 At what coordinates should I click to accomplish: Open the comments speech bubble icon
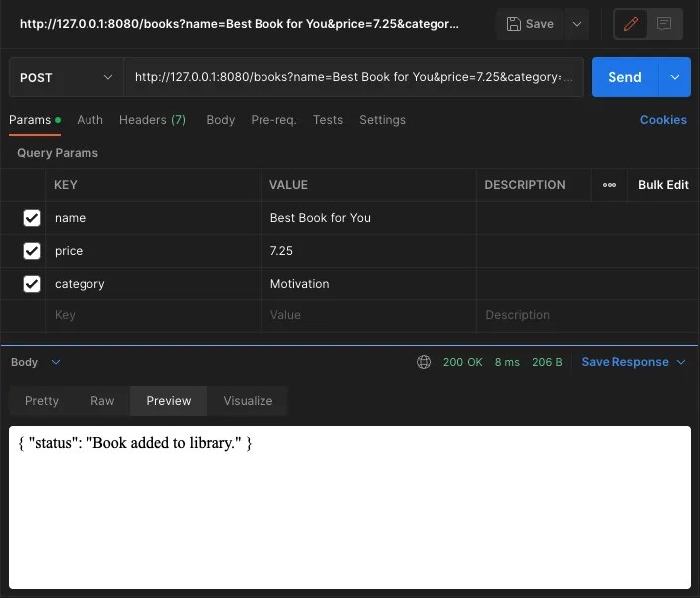[x=664, y=24]
